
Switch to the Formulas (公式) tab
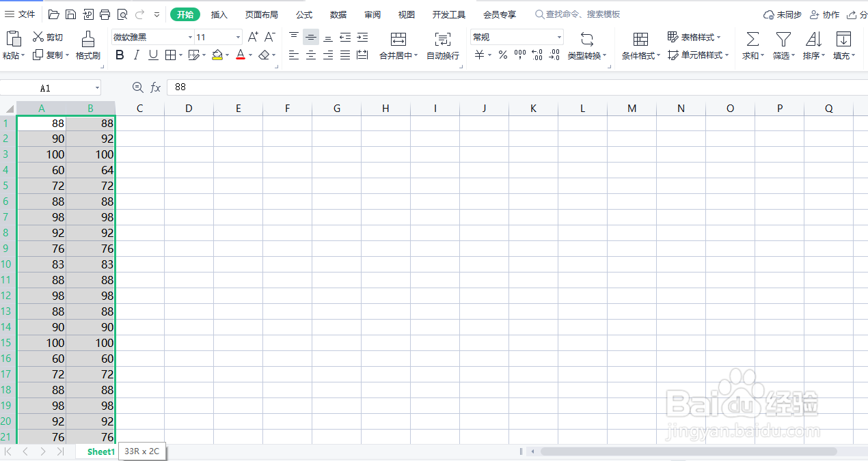(x=304, y=14)
